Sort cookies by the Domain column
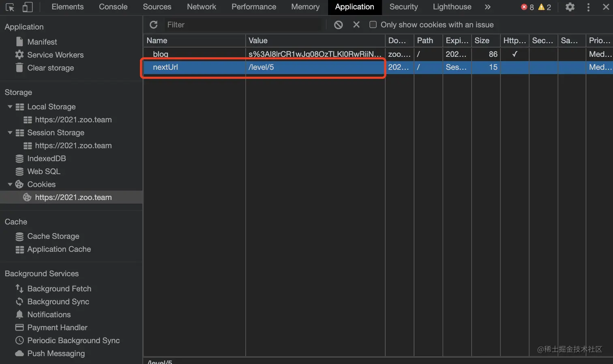613x364 pixels. click(399, 41)
